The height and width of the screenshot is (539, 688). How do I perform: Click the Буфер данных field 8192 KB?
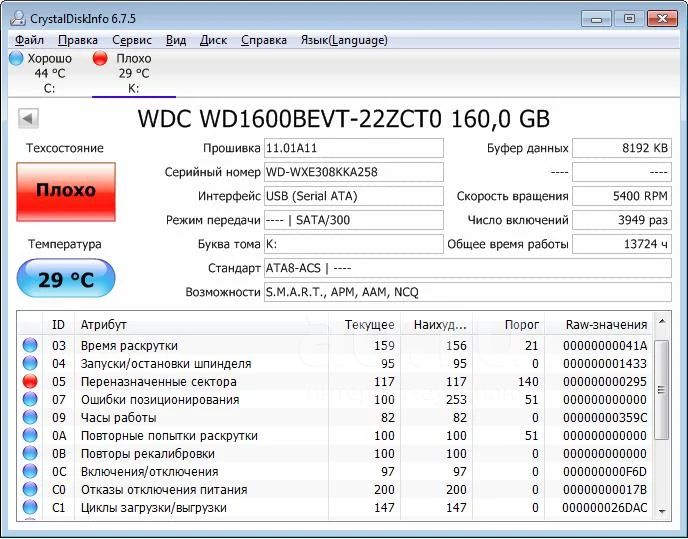point(622,148)
